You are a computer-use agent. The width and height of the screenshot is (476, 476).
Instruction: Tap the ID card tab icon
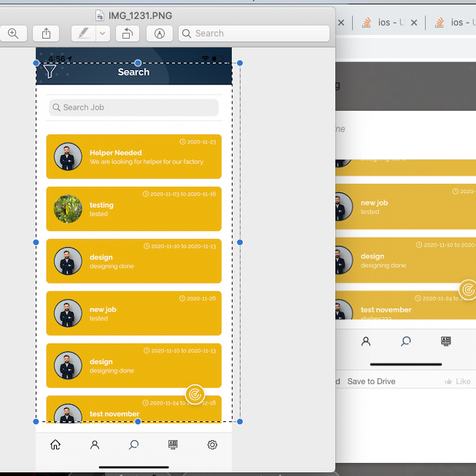(173, 445)
